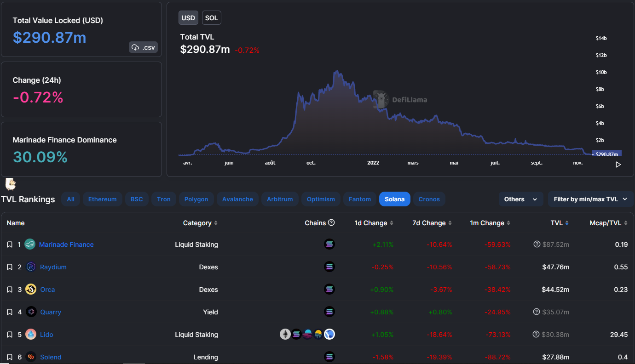The image size is (635, 364).
Task: Sort table by 1d Change
Action: tap(374, 223)
